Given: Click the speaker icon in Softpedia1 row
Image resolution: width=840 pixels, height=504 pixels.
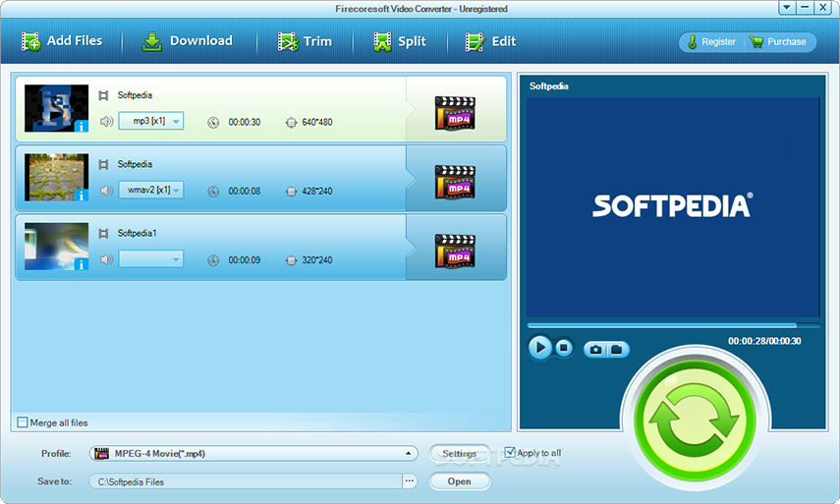Looking at the screenshot, I should (107, 259).
